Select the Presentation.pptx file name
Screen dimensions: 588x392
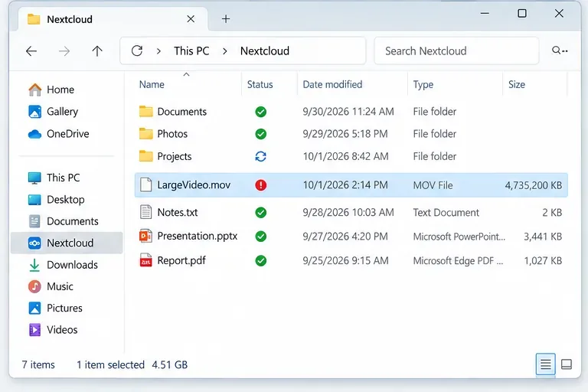pyautogui.click(x=198, y=236)
